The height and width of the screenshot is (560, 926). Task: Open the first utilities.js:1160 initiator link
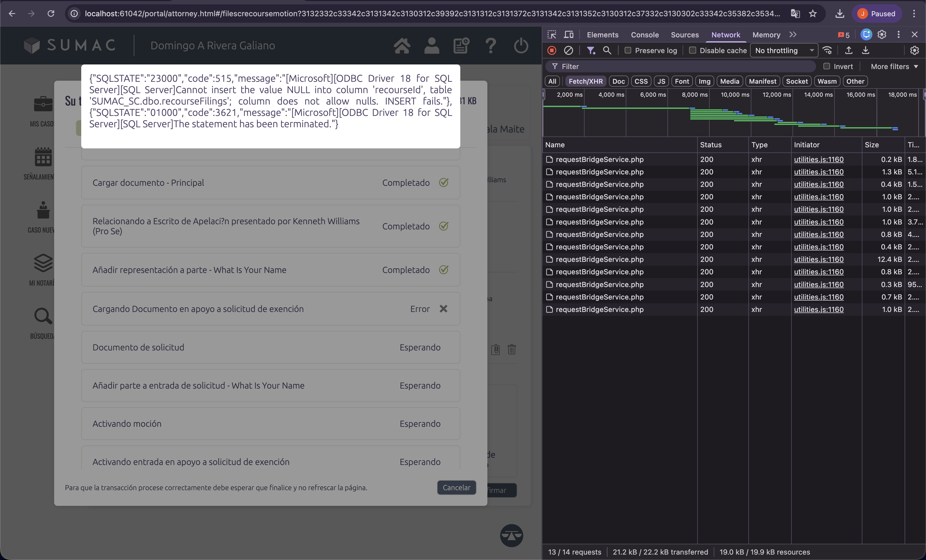point(819,159)
